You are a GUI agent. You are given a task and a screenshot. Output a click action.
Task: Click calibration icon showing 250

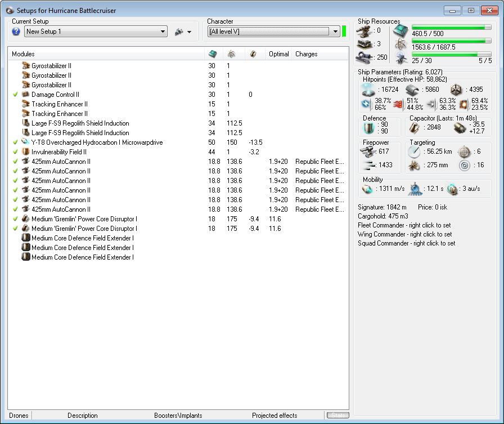364,57
